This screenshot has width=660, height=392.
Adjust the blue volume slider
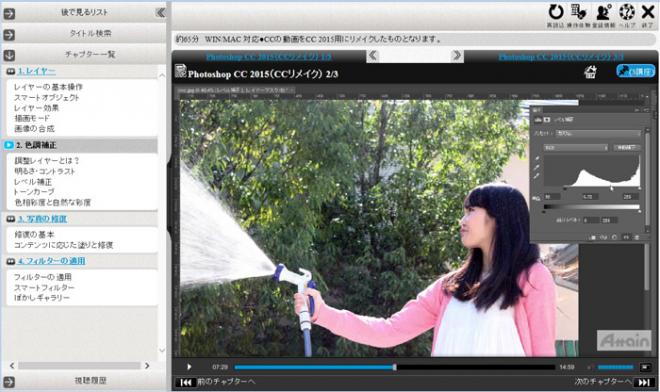(615, 368)
